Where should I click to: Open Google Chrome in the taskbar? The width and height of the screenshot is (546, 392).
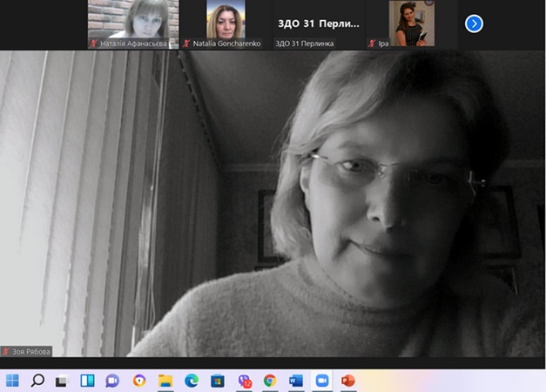(x=270, y=381)
